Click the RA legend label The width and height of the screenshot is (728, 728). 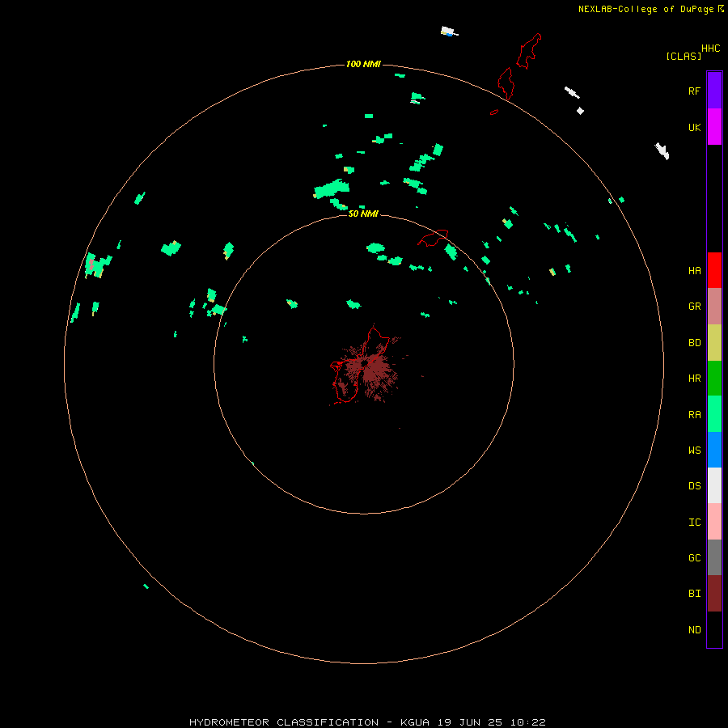(694, 415)
